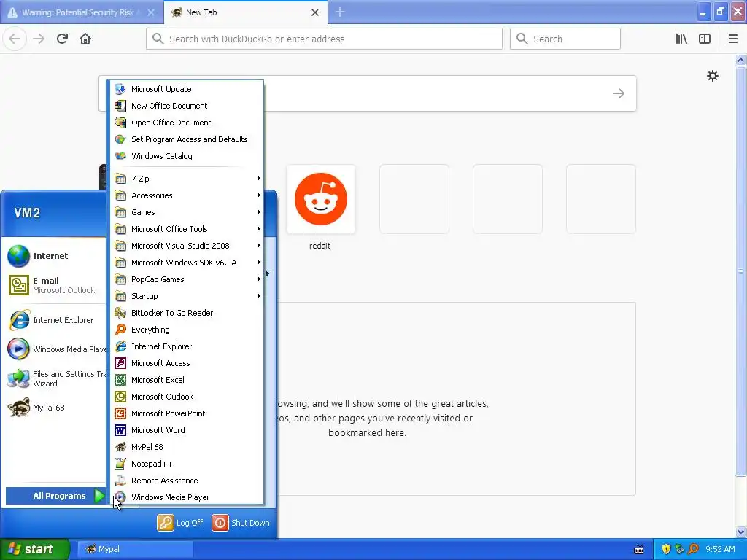Open the Microsoft Word icon
Image resolution: width=747 pixels, height=560 pixels.
[120, 430]
